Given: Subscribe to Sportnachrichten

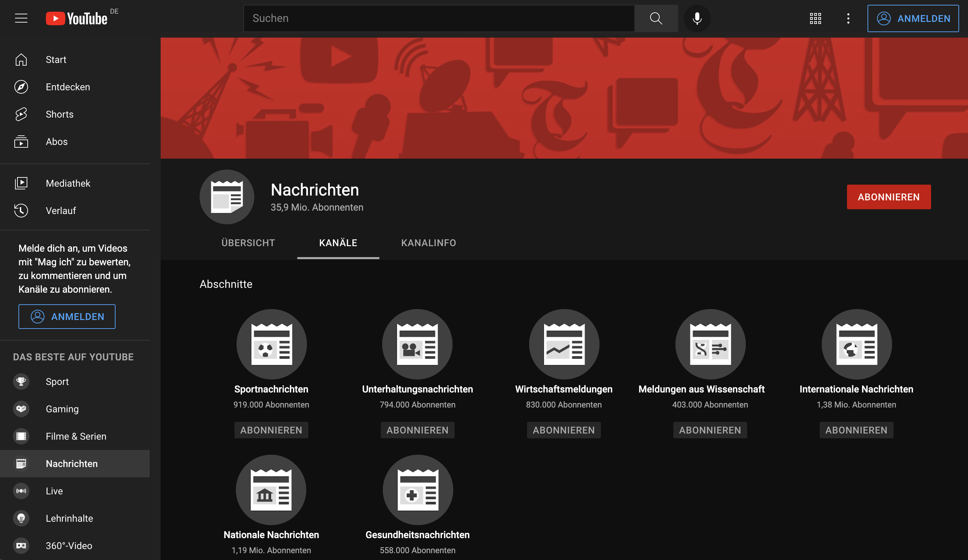Looking at the screenshot, I should [x=271, y=430].
